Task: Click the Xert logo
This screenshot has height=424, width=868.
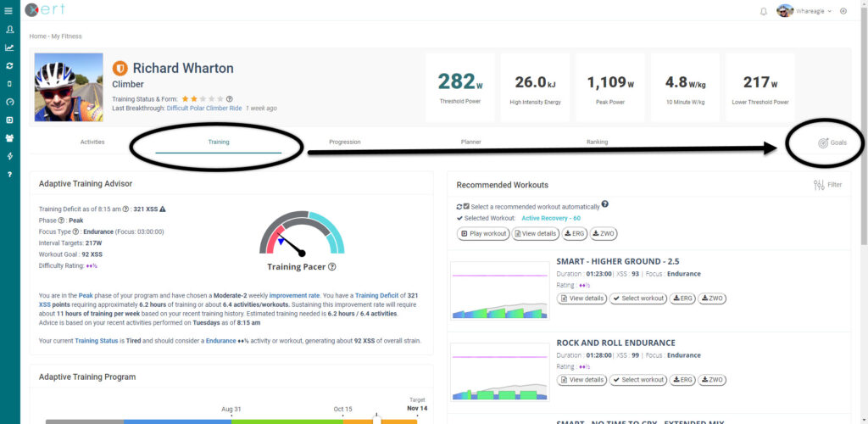Action: pyautogui.click(x=45, y=9)
